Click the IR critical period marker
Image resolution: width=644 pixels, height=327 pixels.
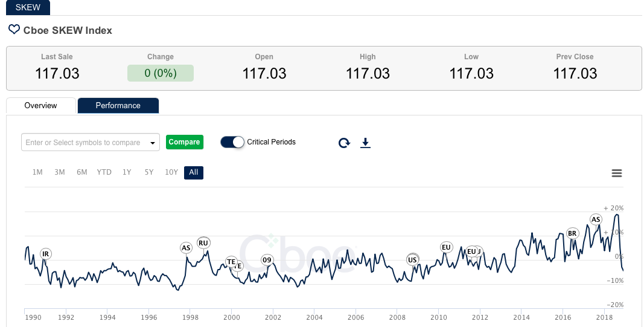click(46, 254)
